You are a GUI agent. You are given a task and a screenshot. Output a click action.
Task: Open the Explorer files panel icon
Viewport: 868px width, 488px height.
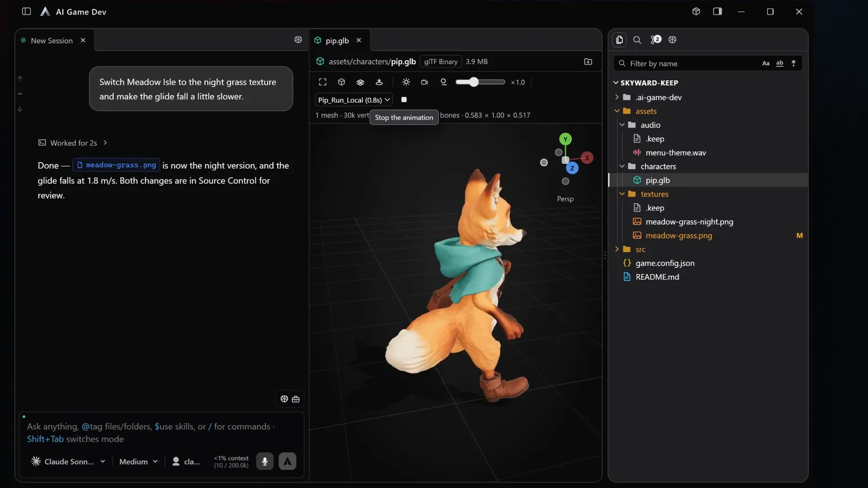click(x=620, y=40)
